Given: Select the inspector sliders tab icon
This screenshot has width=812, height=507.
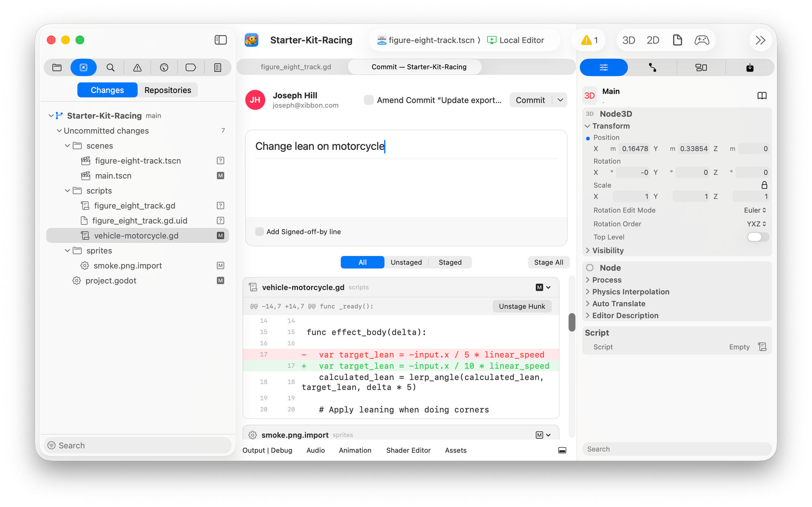Looking at the screenshot, I should pos(604,67).
